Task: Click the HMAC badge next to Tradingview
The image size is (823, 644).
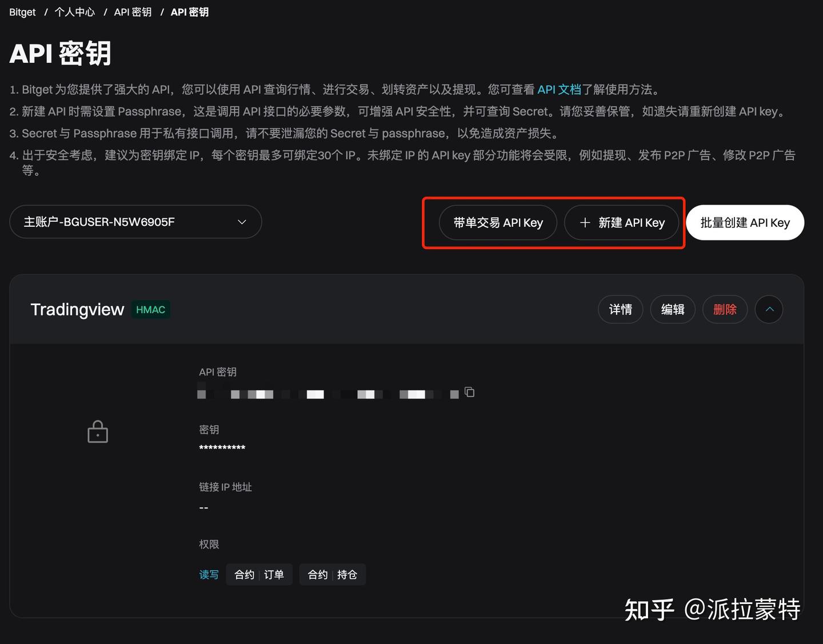Action: (150, 309)
